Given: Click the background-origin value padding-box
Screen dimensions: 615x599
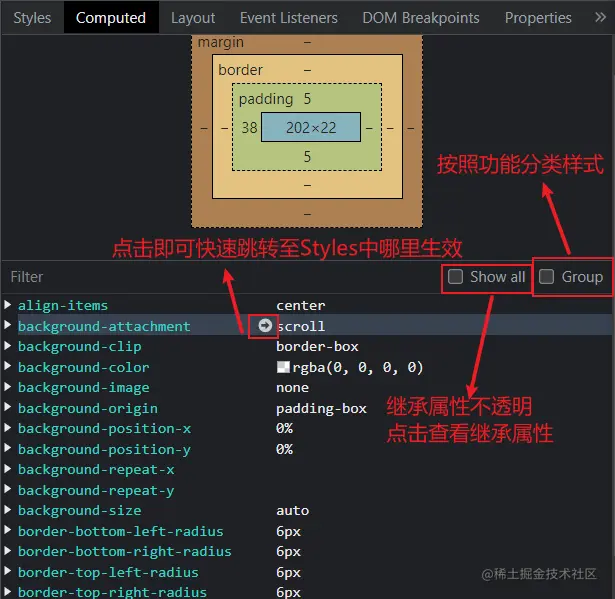Looking at the screenshot, I should click(321, 409).
